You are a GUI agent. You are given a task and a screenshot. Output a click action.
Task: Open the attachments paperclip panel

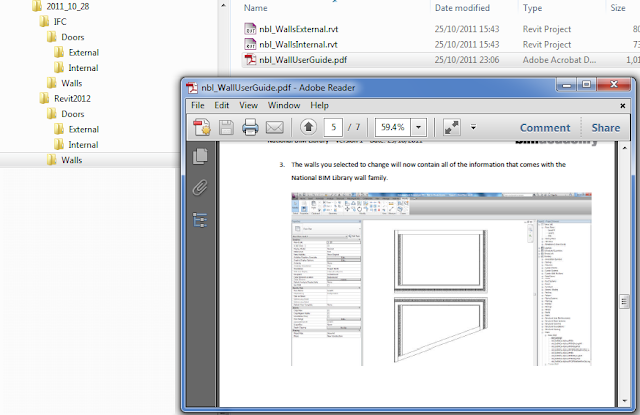pos(200,188)
